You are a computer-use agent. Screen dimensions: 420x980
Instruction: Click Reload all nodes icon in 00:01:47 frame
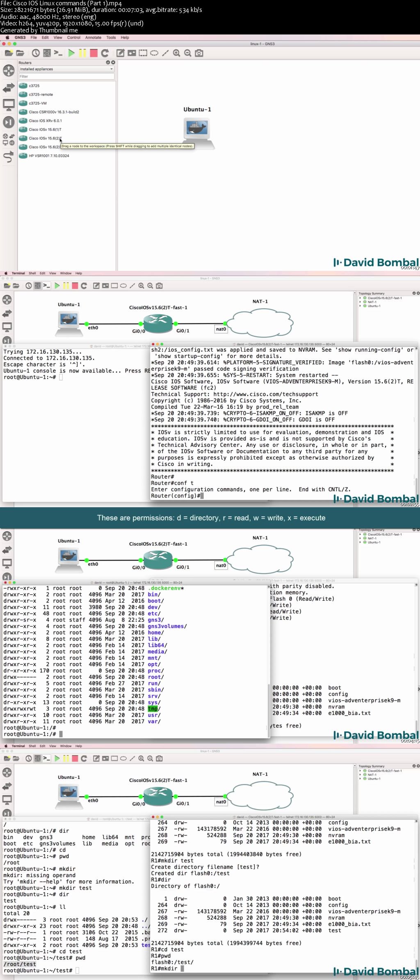(105, 53)
